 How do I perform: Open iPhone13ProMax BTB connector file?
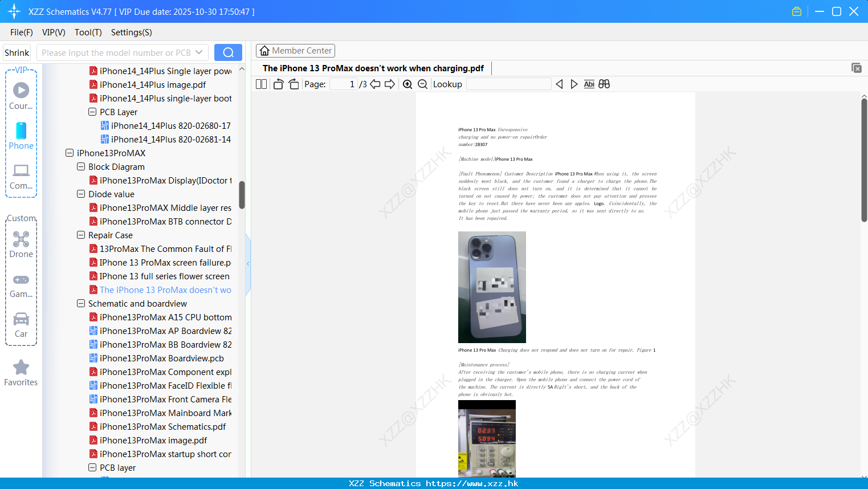(x=161, y=221)
